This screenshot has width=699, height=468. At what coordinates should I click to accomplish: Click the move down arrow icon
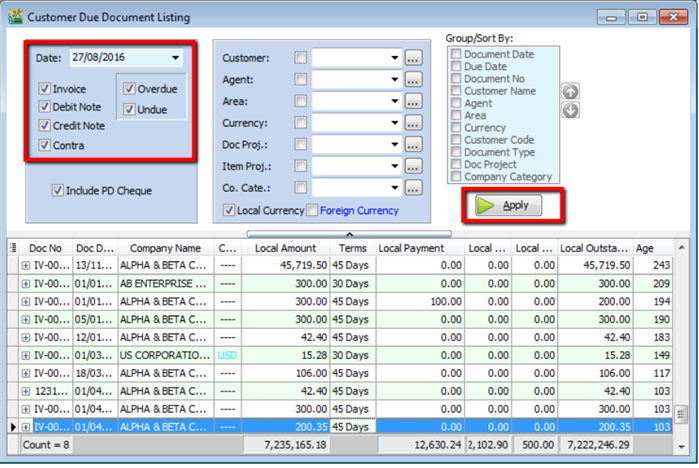tap(571, 110)
